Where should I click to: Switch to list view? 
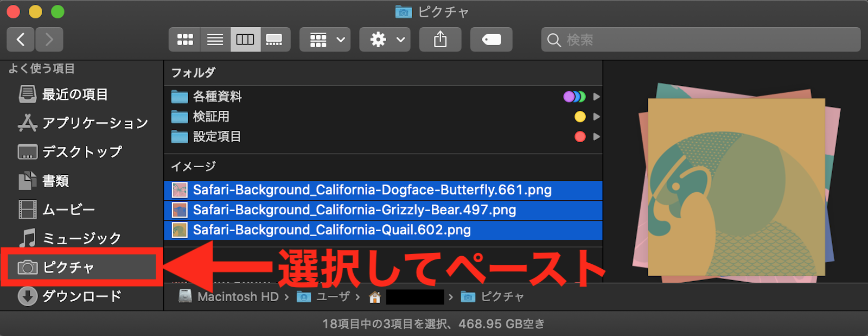tap(215, 40)
